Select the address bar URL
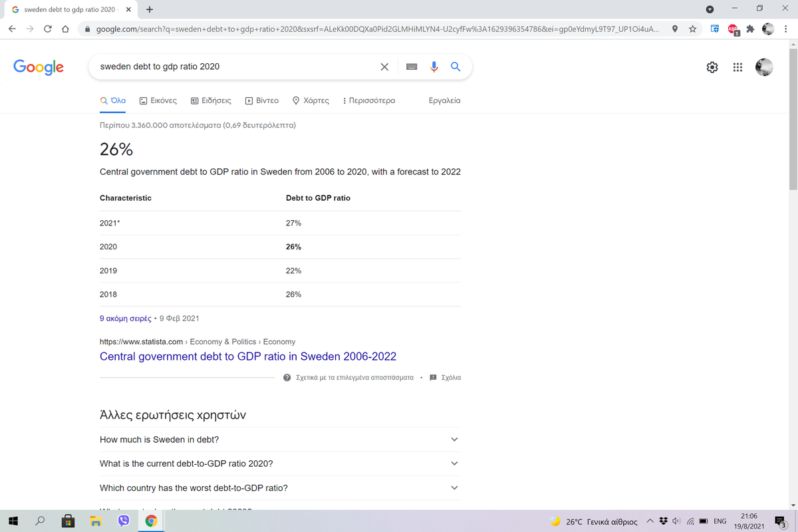The image size is (798, 532). 379,29
